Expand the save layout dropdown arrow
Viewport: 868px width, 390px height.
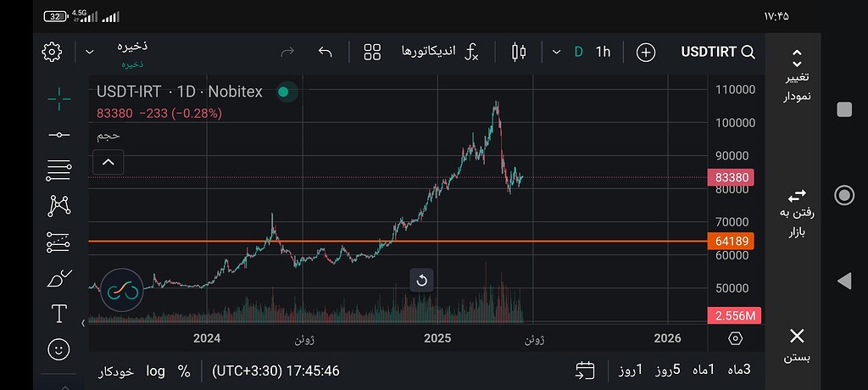[90, 52]
